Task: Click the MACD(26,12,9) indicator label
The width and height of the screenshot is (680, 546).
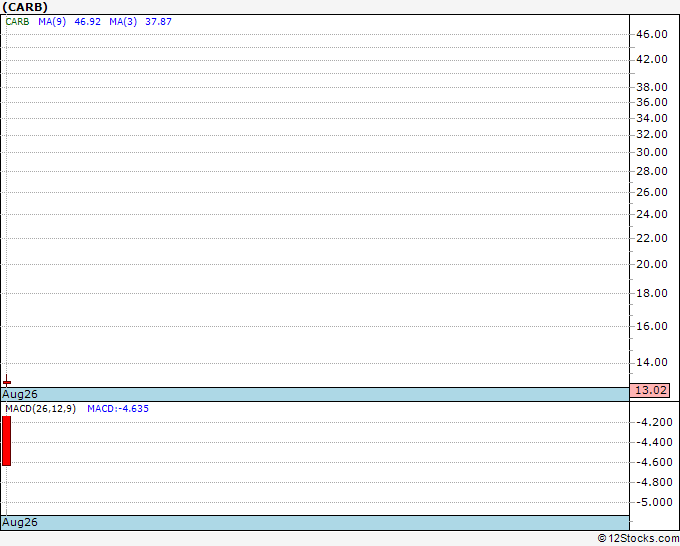Action: (x=40, y=409)
